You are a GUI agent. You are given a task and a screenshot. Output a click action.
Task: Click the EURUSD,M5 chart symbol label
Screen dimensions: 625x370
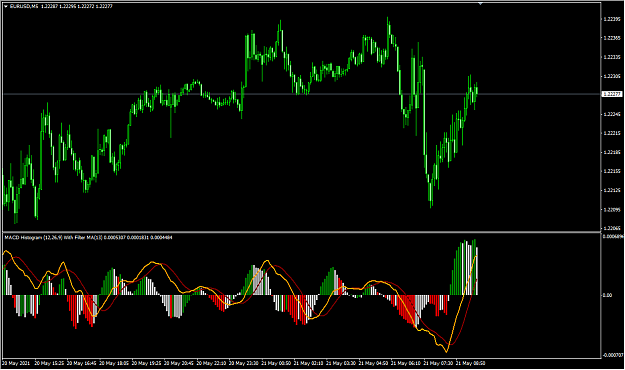pos(24,6)
